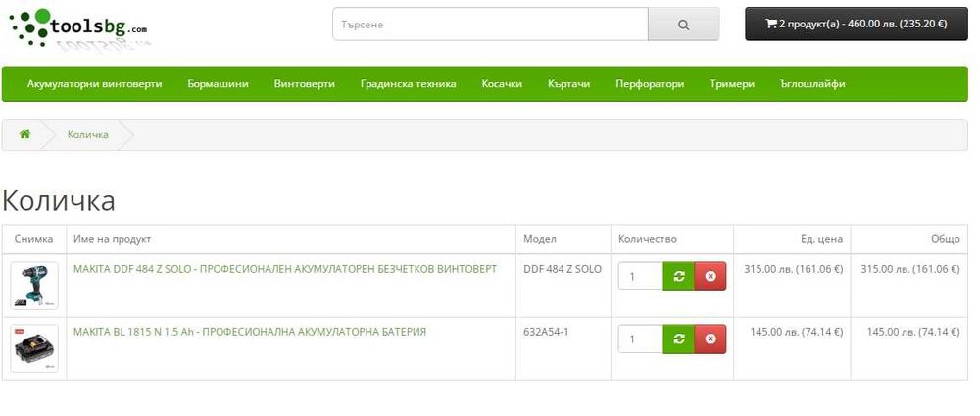Edit quantity field for 632A54-1 battery
The height and width of the screenshot is (416, 980).
point(641,338)
